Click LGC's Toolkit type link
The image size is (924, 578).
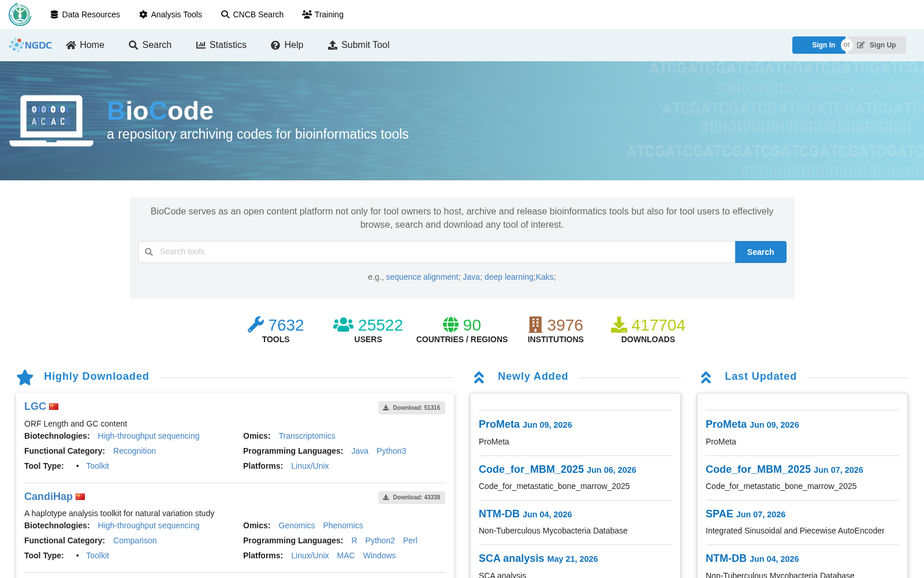(x=98, y=466)
